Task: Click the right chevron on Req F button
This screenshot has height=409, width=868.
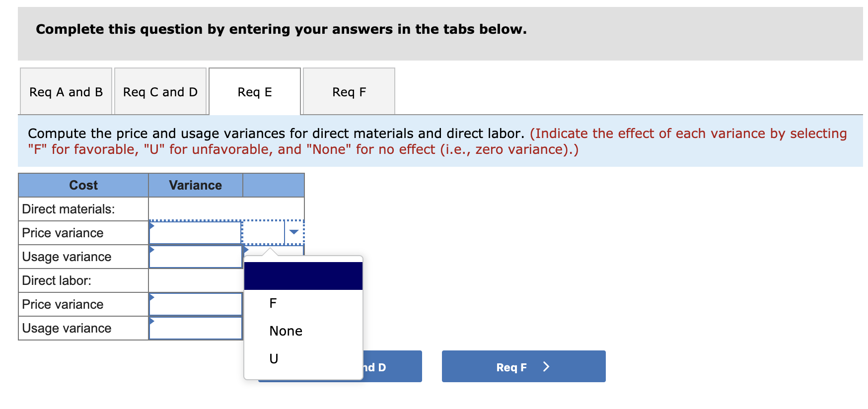Action: (x=546, y=367)
